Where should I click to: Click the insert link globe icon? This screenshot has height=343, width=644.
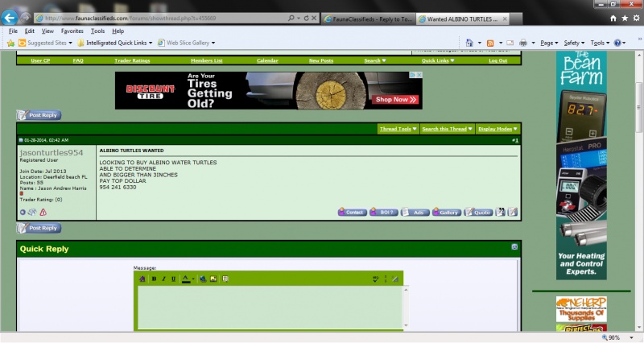[203, 279]
